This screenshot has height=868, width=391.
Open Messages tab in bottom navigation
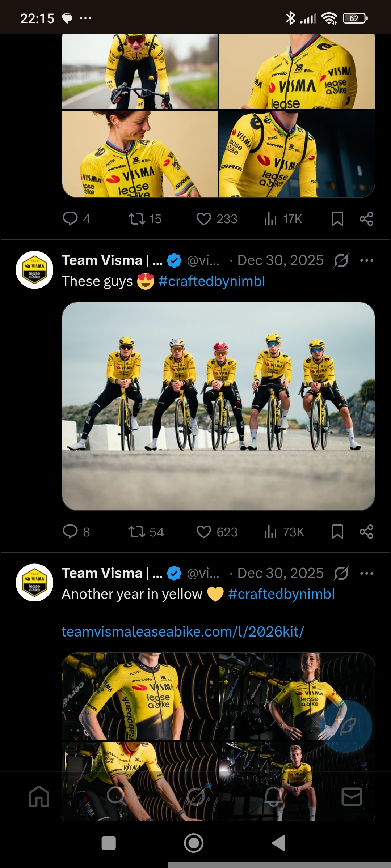[352, 796]
